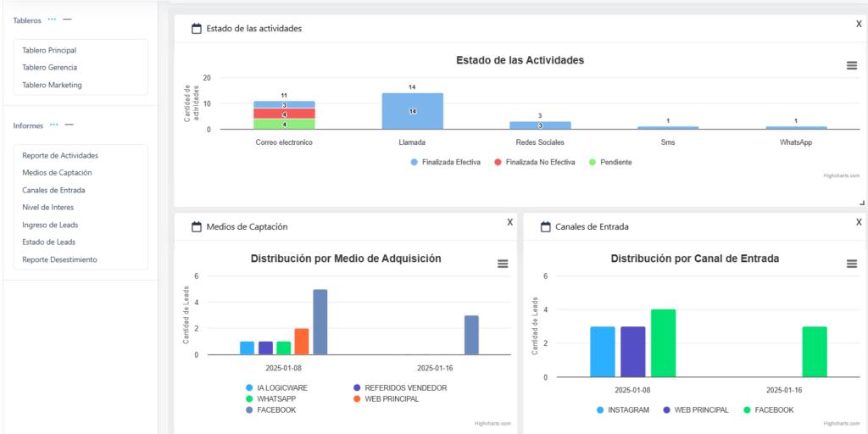This screenshot has width=868, height=434.
Task: Toggle green FACEBOOK series in channel legend
Action: pos(768,410)
